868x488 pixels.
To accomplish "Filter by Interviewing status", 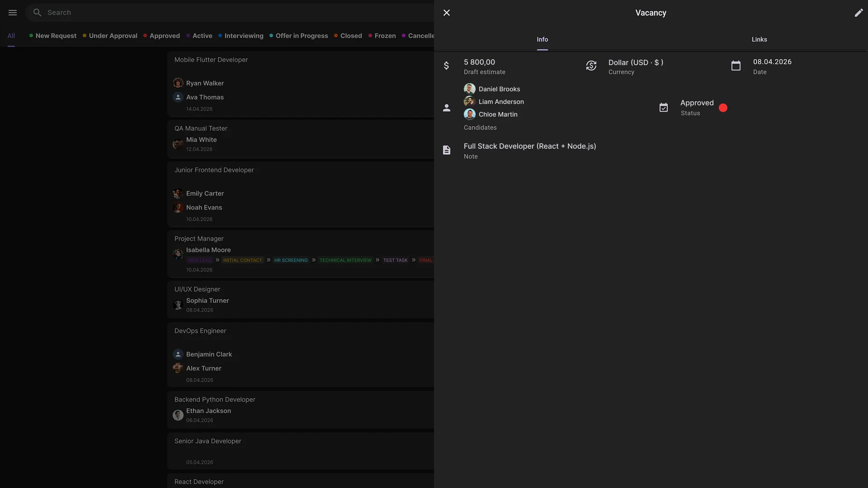I will click(244, 36).
